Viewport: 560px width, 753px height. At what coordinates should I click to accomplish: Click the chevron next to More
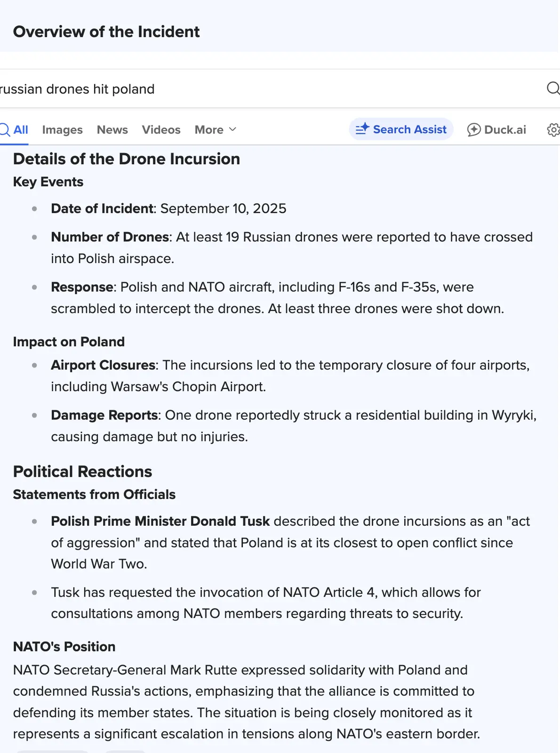point(232,129)
